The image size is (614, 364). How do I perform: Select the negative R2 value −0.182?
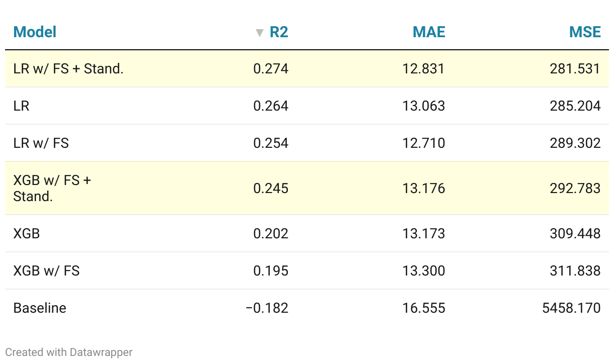pos(267,308)
